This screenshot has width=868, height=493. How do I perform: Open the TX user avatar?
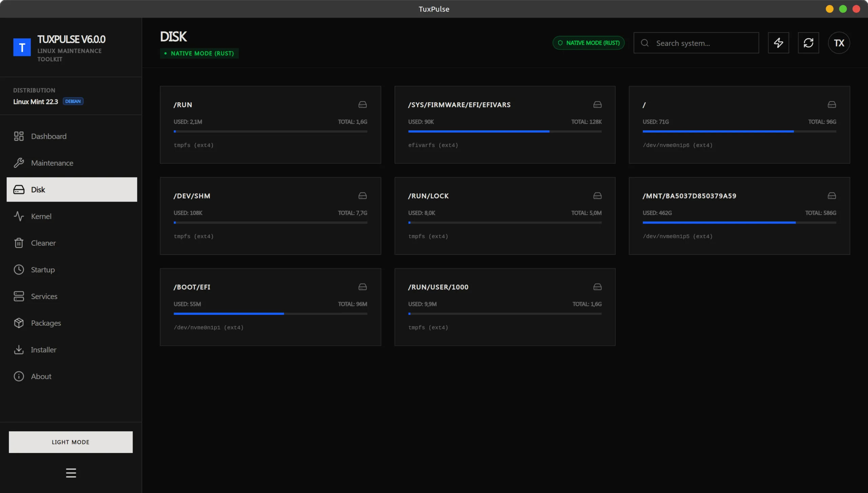pyautogui.click(x=839, y=43)
